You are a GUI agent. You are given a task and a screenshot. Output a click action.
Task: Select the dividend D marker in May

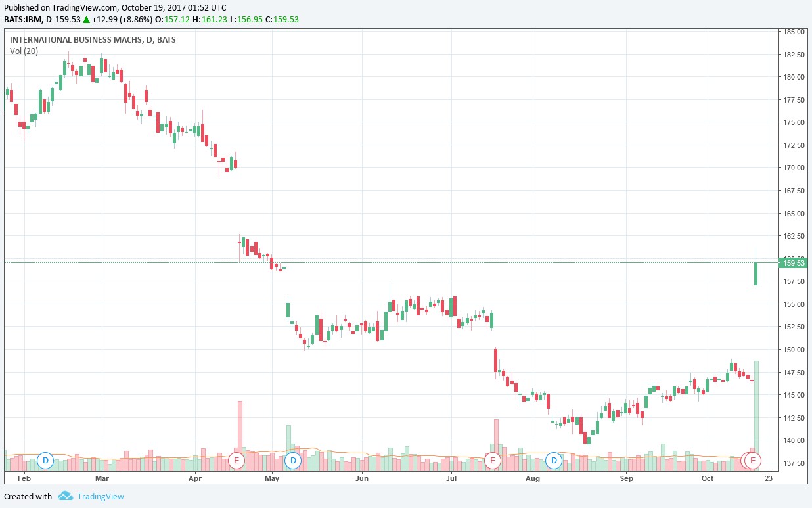[x=293, y=461]
